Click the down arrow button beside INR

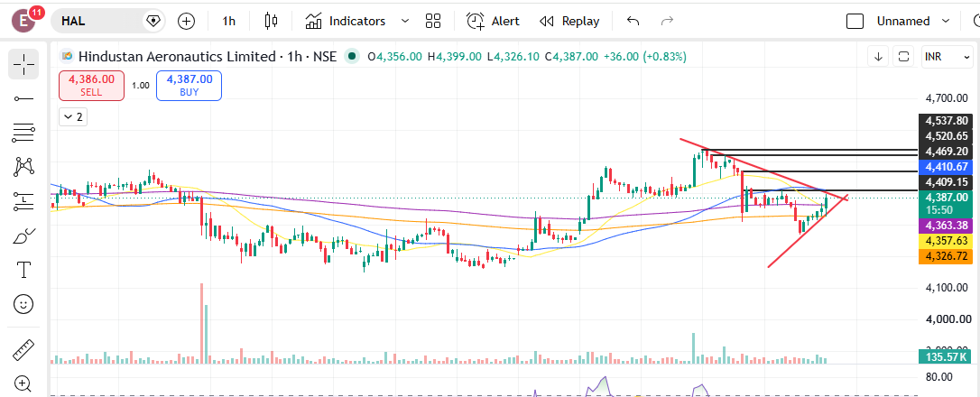click(878, 57)
